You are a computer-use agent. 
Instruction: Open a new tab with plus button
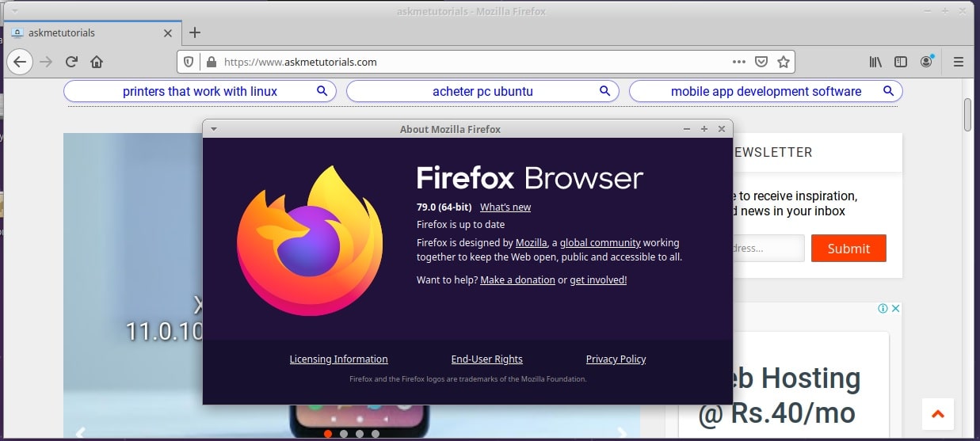tap(195, 32)
